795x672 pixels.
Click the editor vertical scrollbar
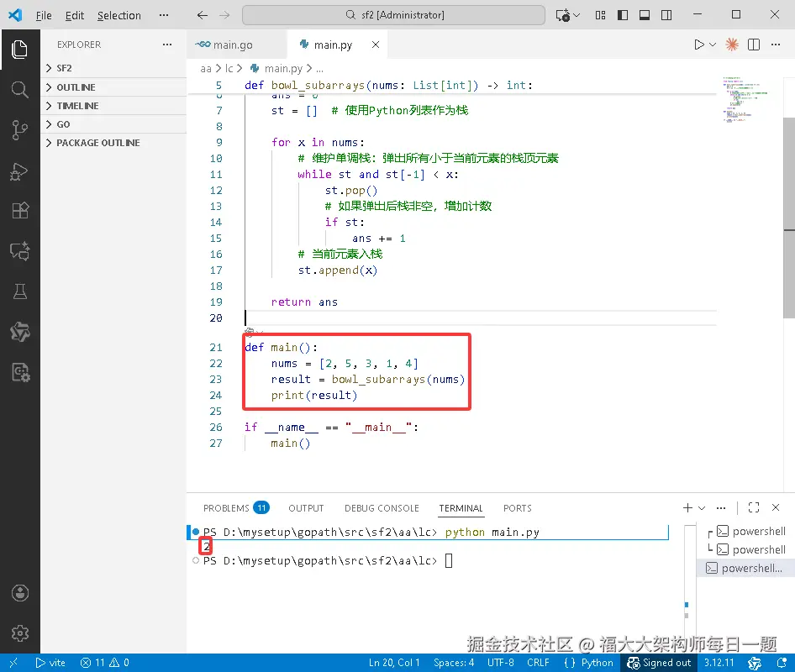coord(789,218)
